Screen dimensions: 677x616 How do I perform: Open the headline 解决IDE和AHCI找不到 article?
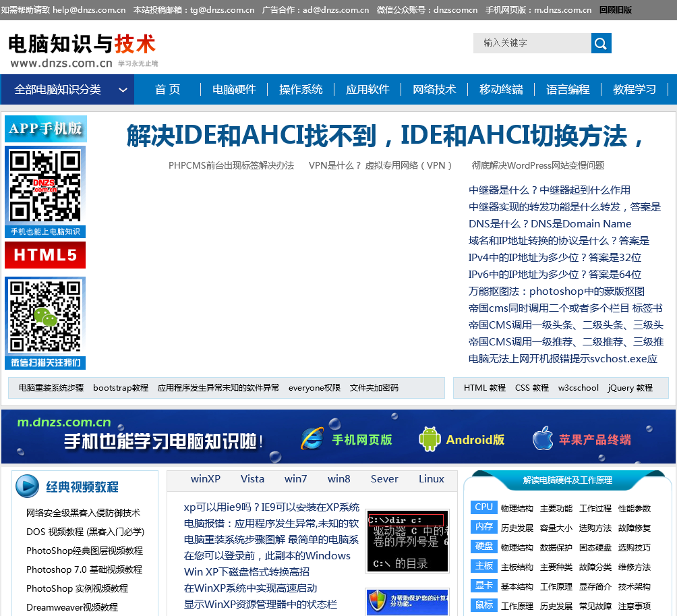click(x=385, y=135)
